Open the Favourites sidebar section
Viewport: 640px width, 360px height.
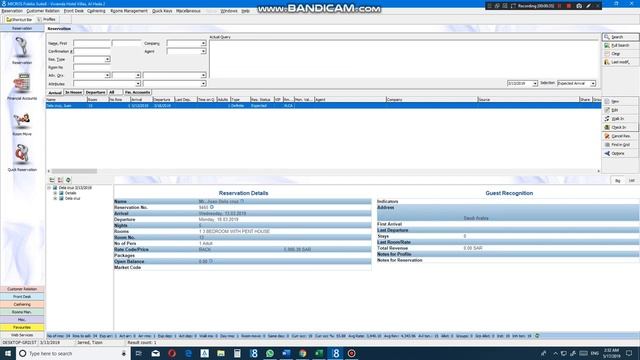(x=22, y=327)
